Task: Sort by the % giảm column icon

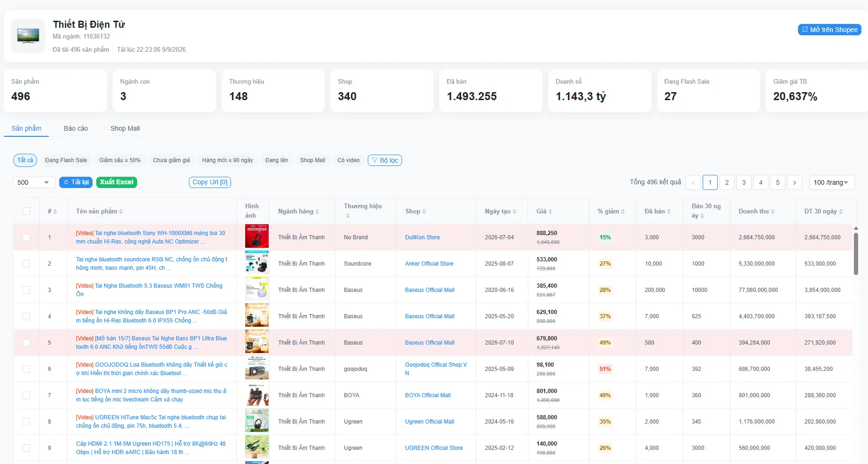Action: click(623, 212)
